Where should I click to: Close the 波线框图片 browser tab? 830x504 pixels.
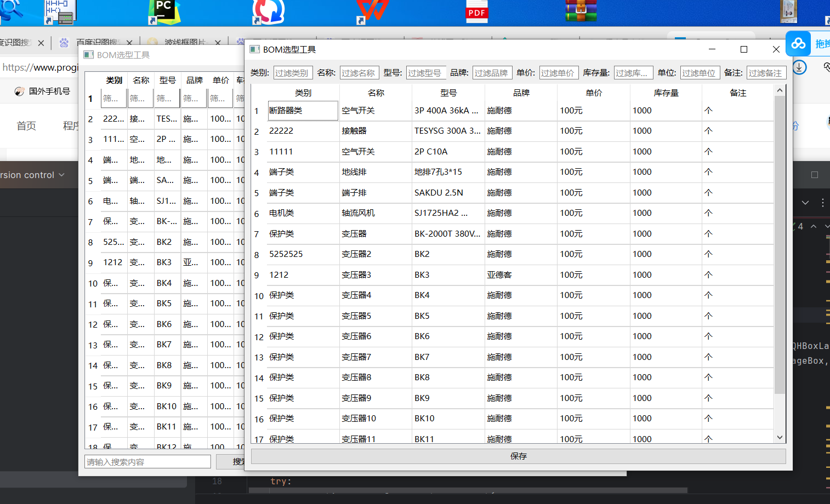218,42
